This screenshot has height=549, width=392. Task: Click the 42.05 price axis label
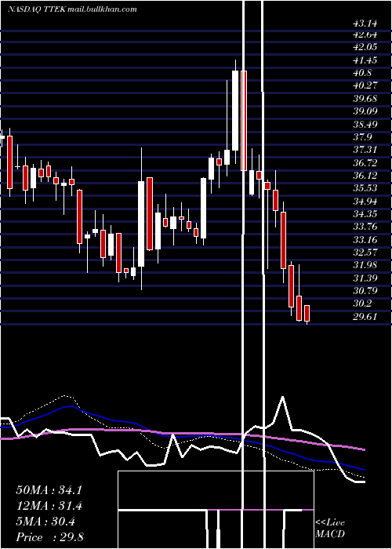click(365, 47)
